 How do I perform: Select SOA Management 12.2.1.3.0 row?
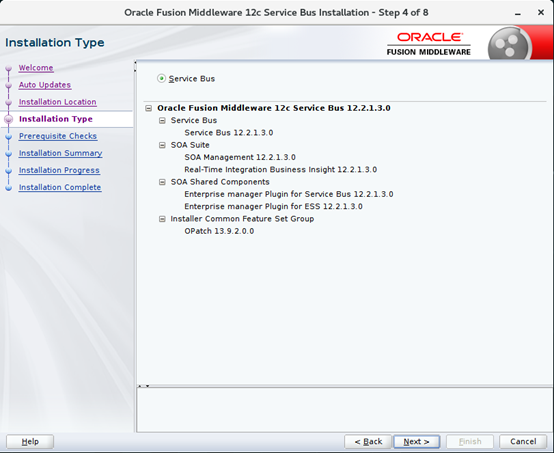pos(240,157)
